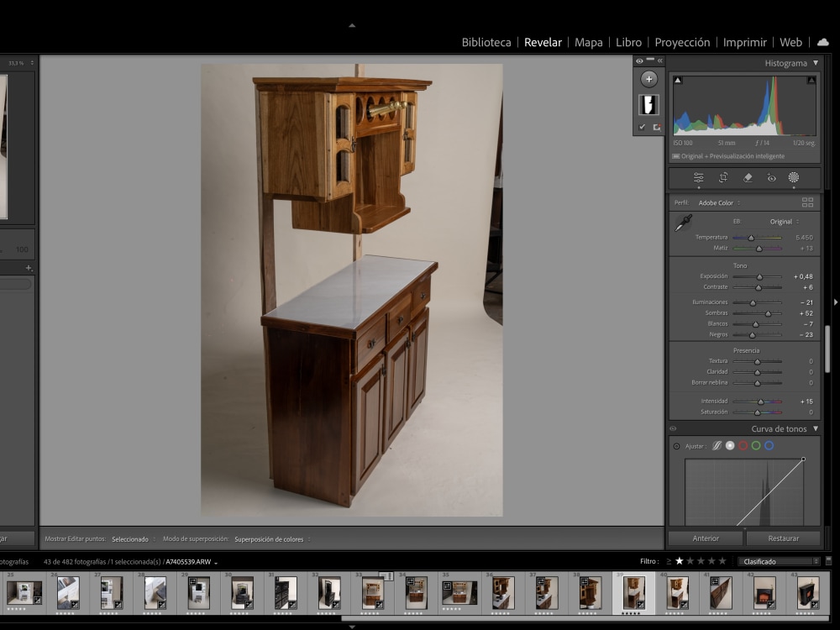Open filename A7405539.ARW source menu
Screen dimensions: 840x630
pos(192,562)
